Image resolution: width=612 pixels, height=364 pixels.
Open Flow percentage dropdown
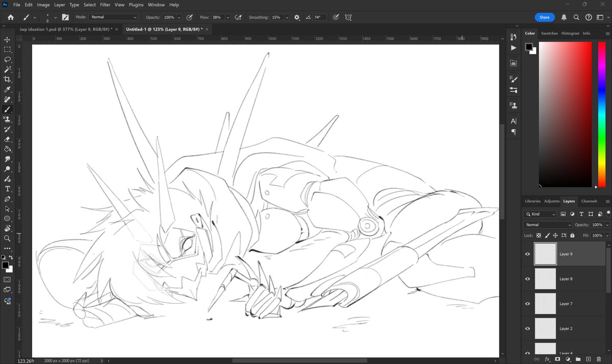point(227,17)
